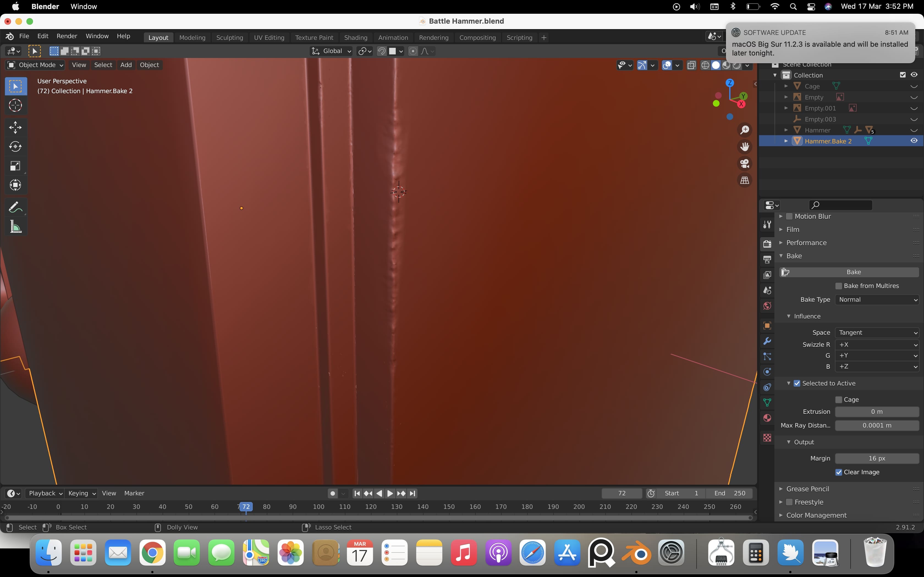Choose the Measure tool in the toolbar
924x577 pixels.
[x=15, y=226]
